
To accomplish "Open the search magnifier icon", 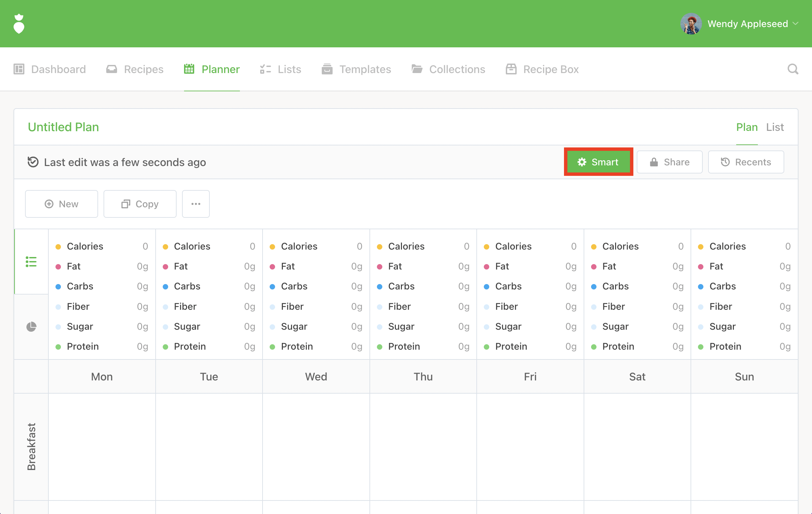I will pos(792,69).
